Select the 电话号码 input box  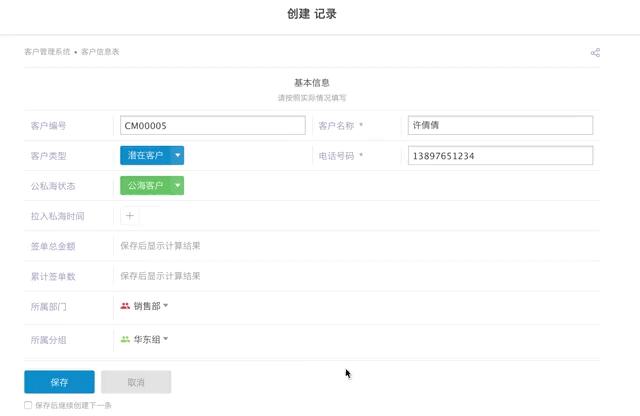[500, 156]
